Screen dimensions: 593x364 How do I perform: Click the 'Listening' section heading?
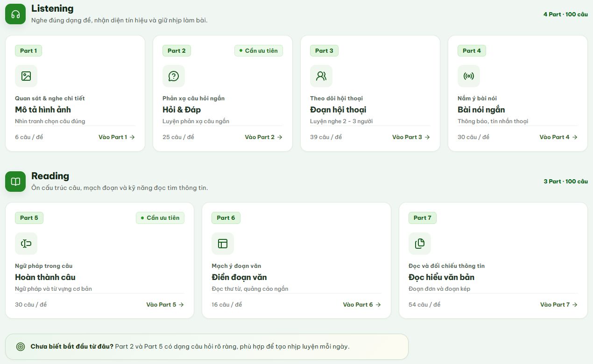click(52, 8)
